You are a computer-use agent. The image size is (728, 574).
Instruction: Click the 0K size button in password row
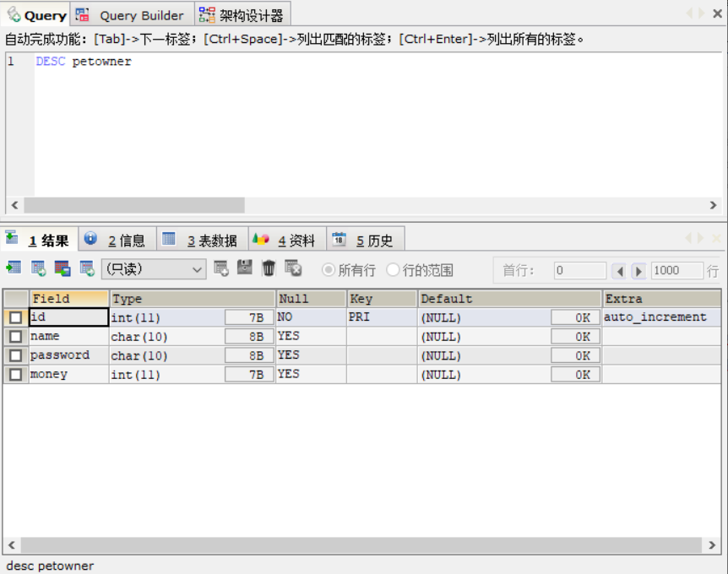[x=576, y=355]
